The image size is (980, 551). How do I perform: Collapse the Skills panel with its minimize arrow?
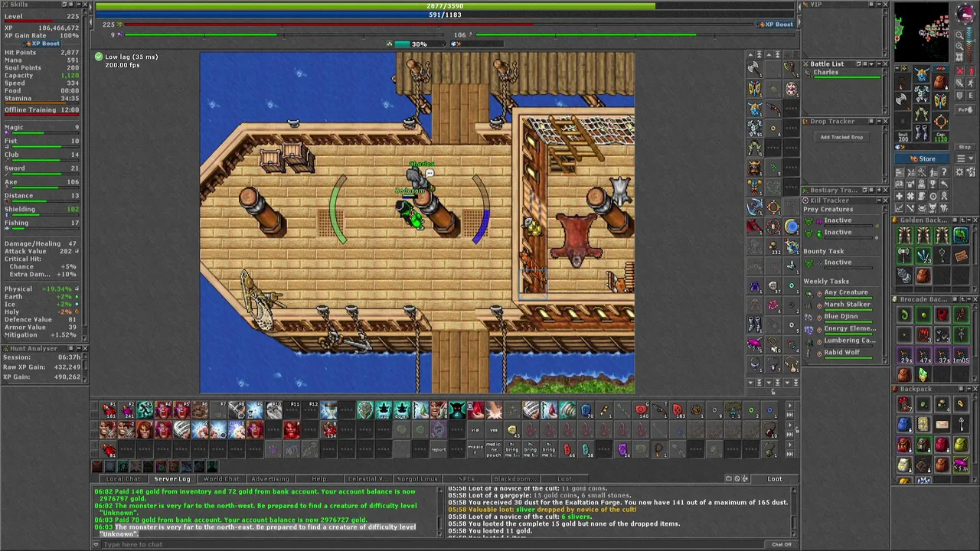[79, 5]
